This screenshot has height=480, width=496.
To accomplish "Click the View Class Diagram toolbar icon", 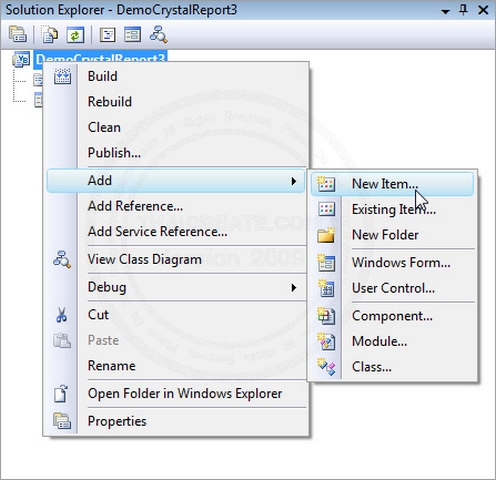I will [158, 34].
